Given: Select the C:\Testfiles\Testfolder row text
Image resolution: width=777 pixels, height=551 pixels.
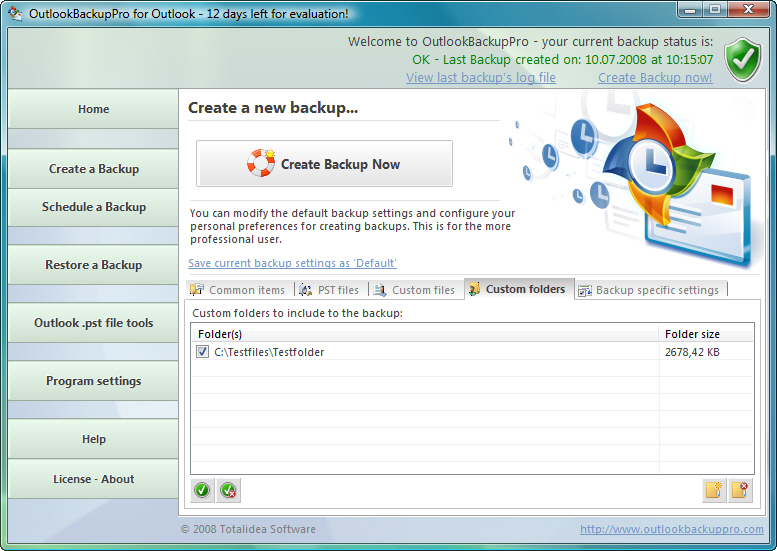Looking at the screenshot, I should click(269, 352).
